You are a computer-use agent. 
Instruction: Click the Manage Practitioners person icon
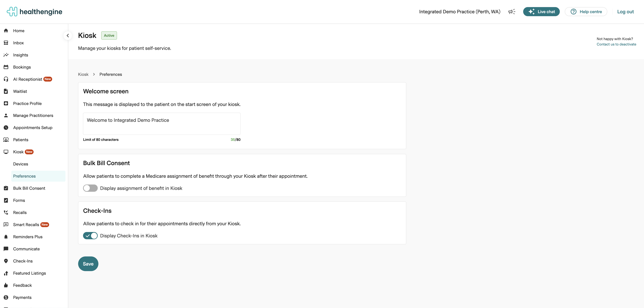click(6, 116)
